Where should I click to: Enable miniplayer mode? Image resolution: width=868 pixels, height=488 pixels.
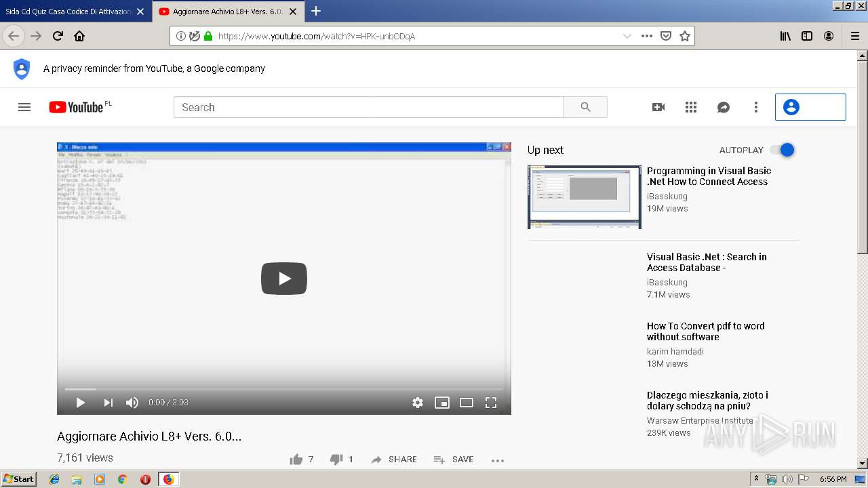442,403
